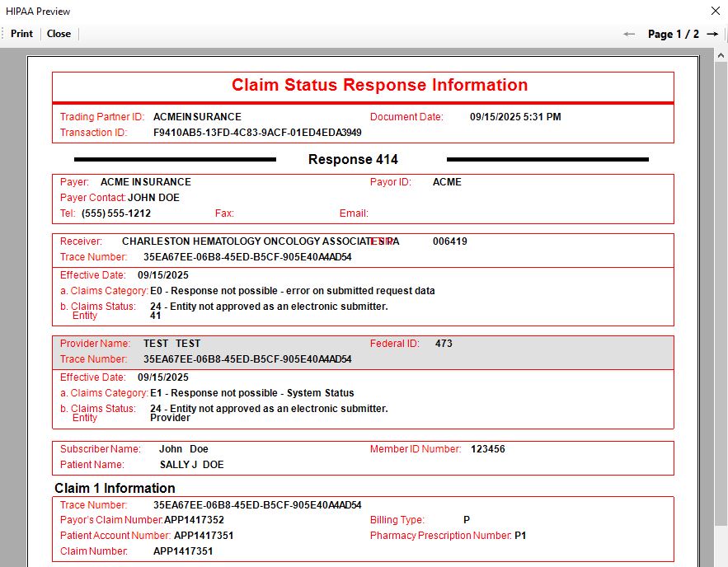The image size is (728, 567).
Task: Click the Entity value Provider
Action: (170, 418)
